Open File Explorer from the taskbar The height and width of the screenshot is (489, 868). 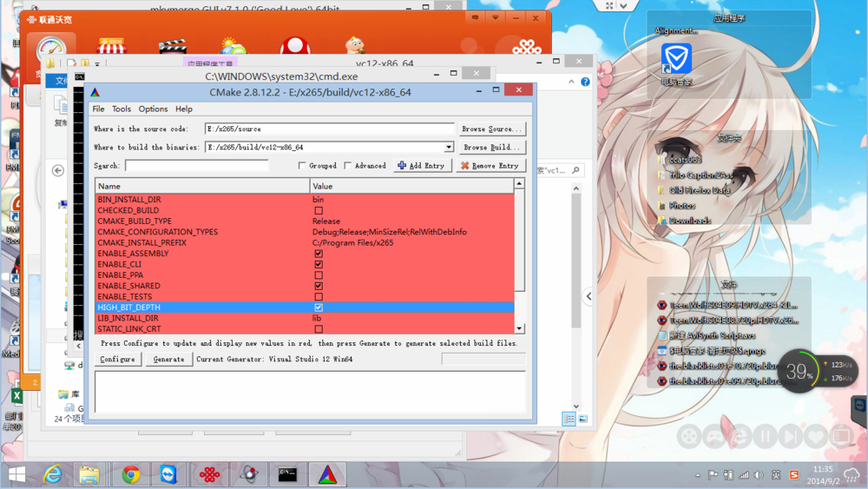click(x=89, y=474)
